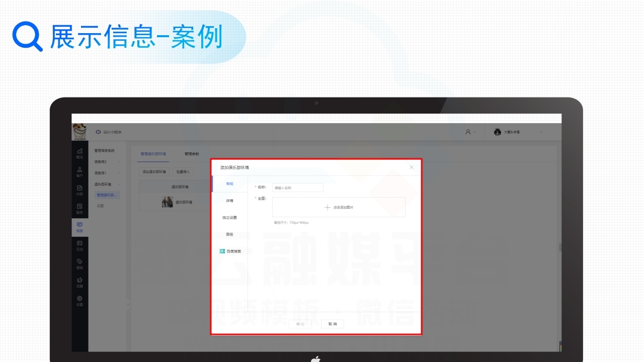This screenshot has width=644, height=362.
Task: Select the 服务 services sidebar icon
Action: pos(79,208)
